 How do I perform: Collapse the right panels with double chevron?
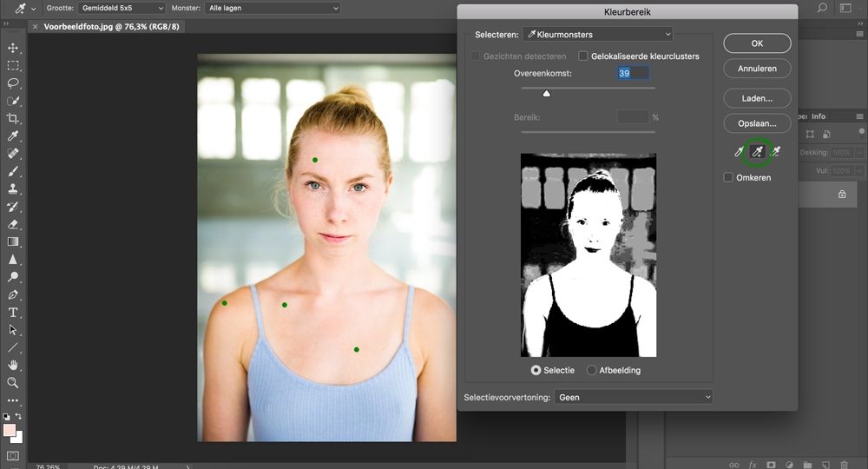coord(860,23)
